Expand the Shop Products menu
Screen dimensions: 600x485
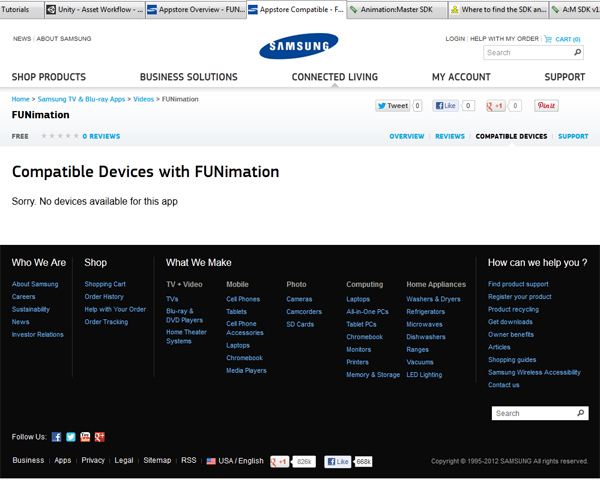coord(48,77)
